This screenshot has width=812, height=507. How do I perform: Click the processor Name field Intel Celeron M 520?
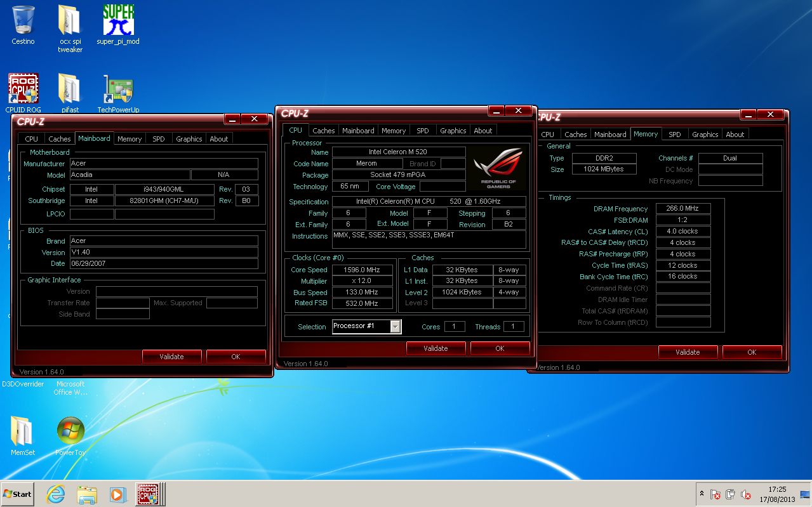(x=399, y=152)
